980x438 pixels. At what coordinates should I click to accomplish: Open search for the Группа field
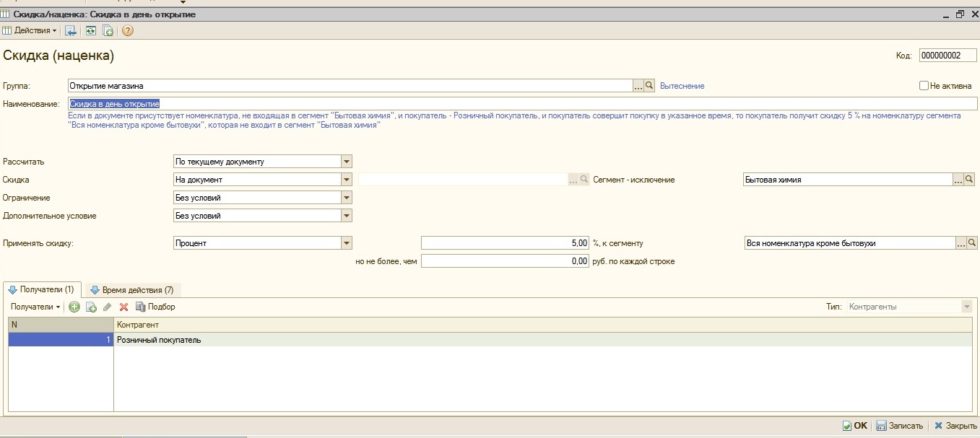point(649,86)
